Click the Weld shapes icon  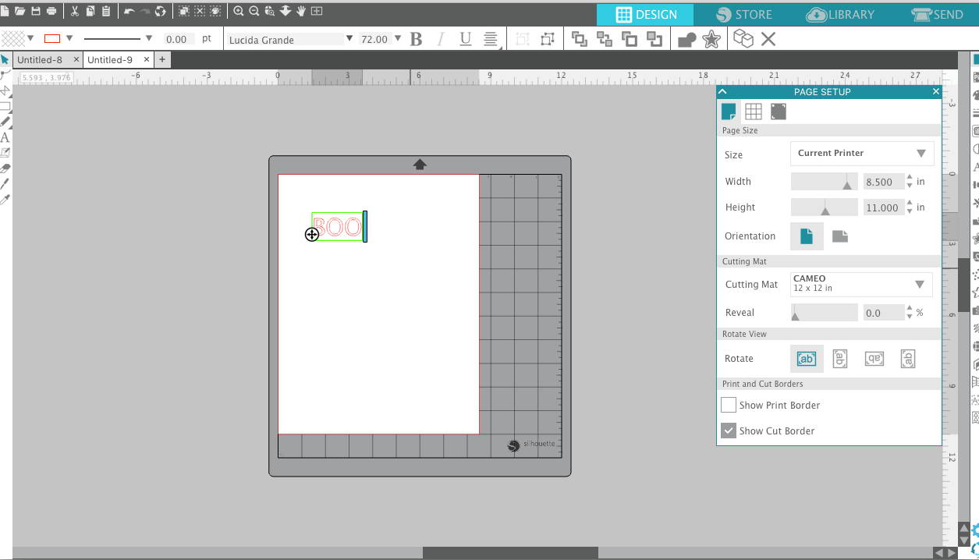coord(686,39)
